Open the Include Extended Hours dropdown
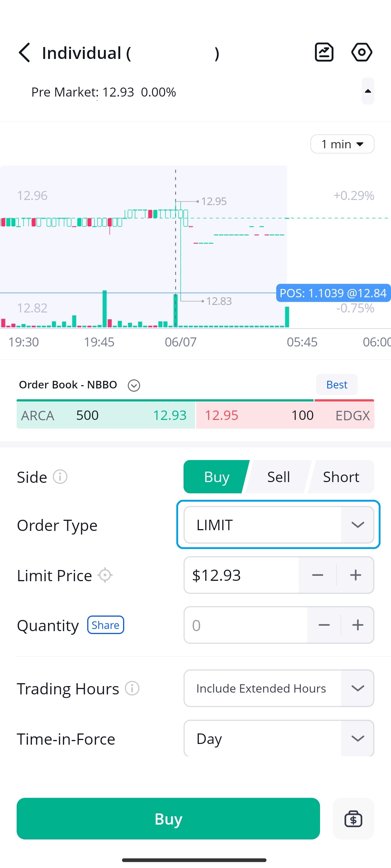This screenshot has width=391, height=868. coord(279,688)
